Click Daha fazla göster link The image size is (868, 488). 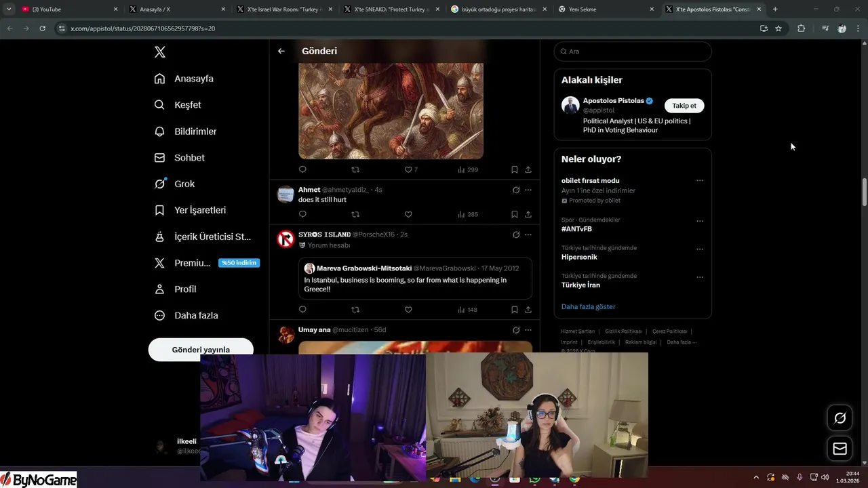588,306
